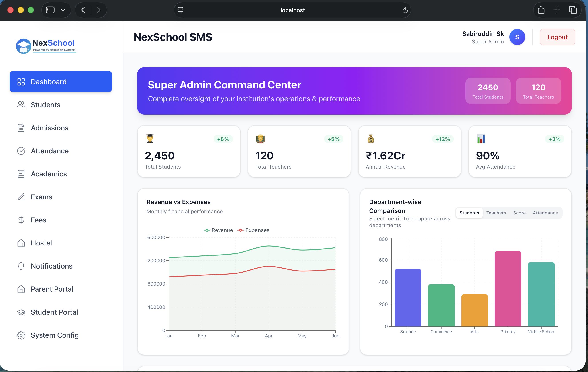The width and height of the screenshot is (588, 372).
Task: Click the +8% growth badge
Action: point(223,139)
